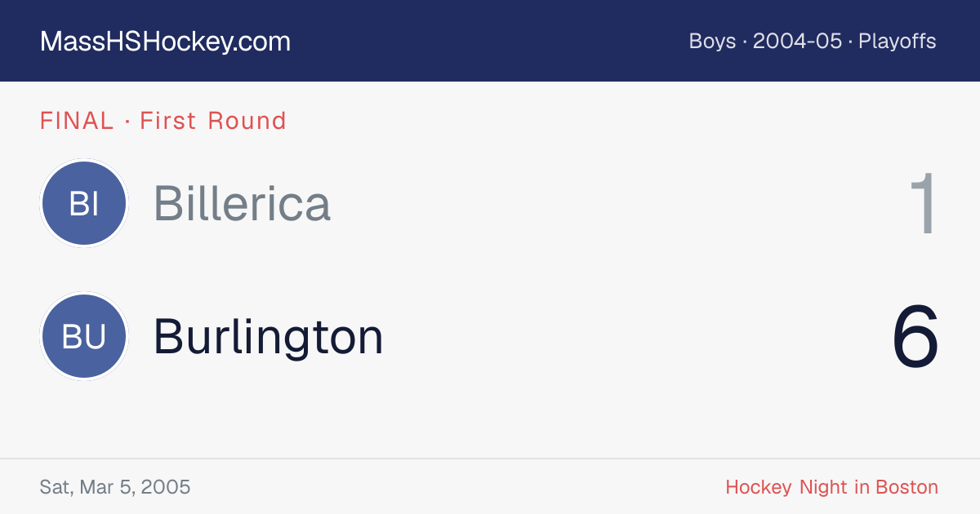The width and height of the screenshot is (980, 514).
Task: Select the Playoffs label in header
Action: coord(898,41)
